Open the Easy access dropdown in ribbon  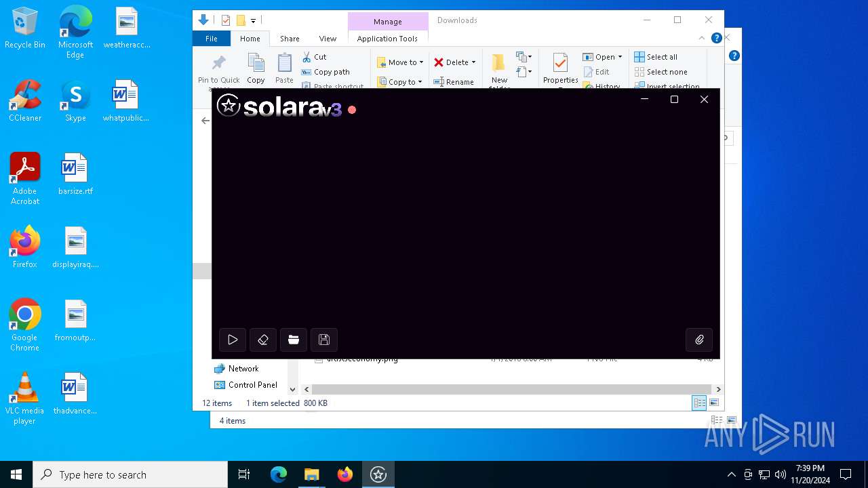[524, 71]
